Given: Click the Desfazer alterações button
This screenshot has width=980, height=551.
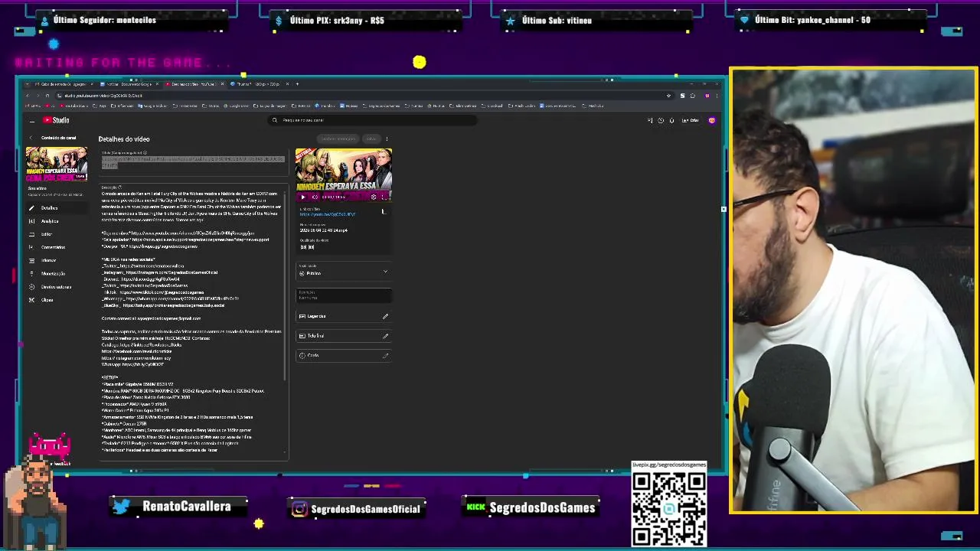Looking at the screenshot, I should coord(338,139).
